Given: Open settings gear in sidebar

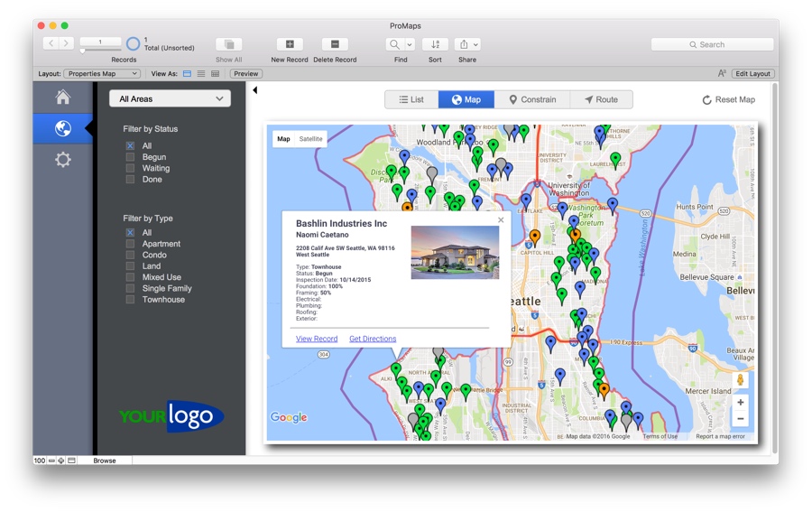Looking at the screenshot, I should click(x=62, y=160).
